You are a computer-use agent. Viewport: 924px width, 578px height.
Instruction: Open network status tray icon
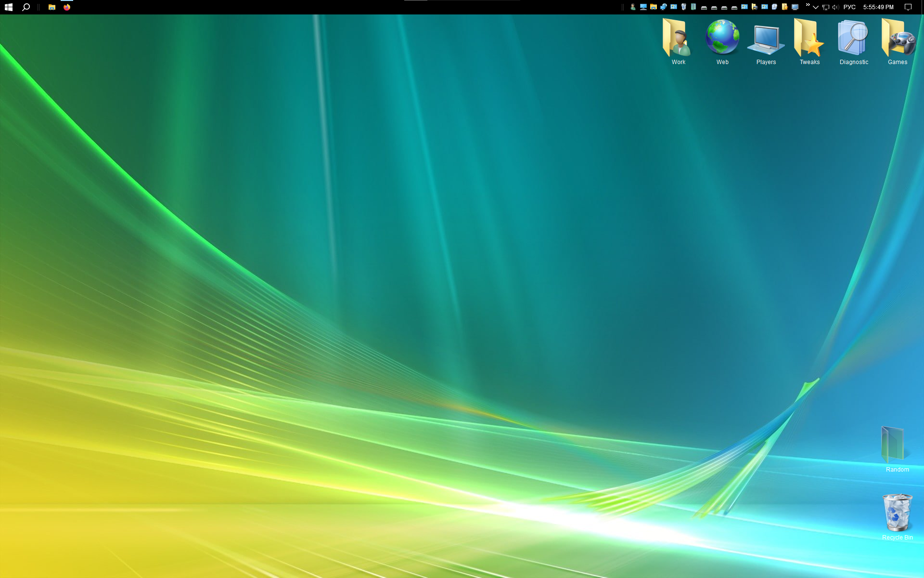[825, 7]
